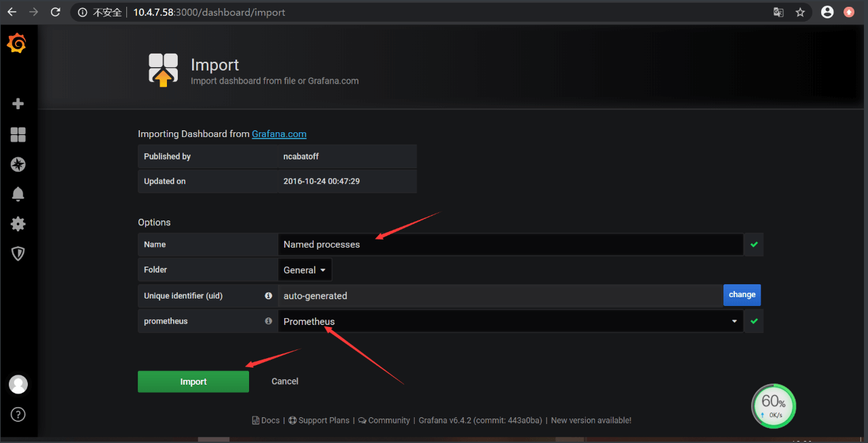The width and height of the screenshot is (868, 443).
Task: Click the New version available link
Action: coord(591,421)
